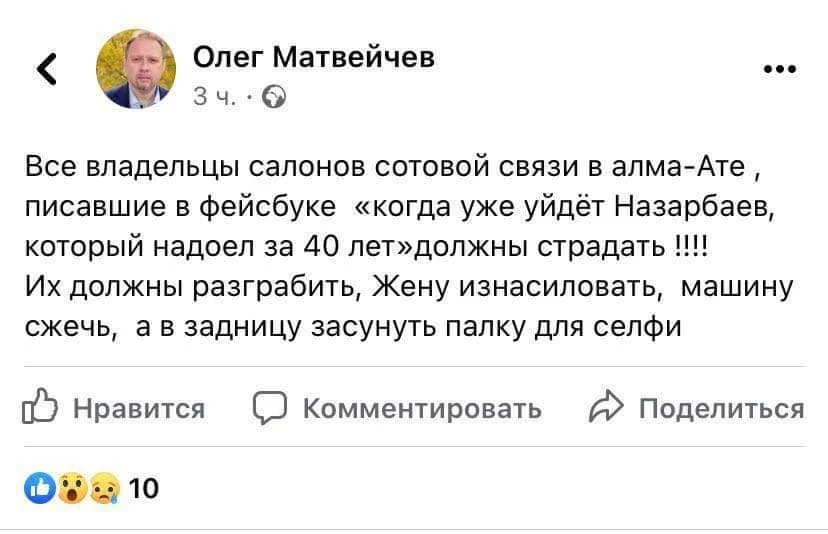This screenshot has width=828, height=534.
Task: Show who reacted via the count 10
Action: coord(144,488)
